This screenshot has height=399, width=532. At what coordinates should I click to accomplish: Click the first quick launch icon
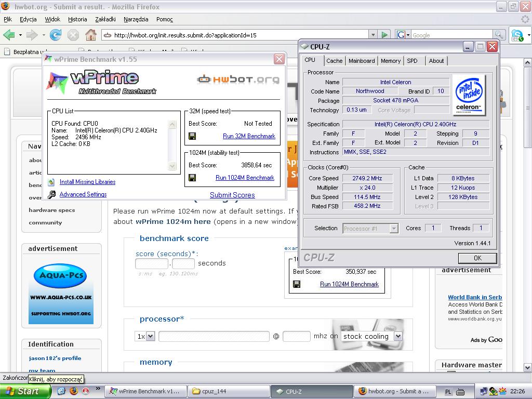click(x=61, y=391)
